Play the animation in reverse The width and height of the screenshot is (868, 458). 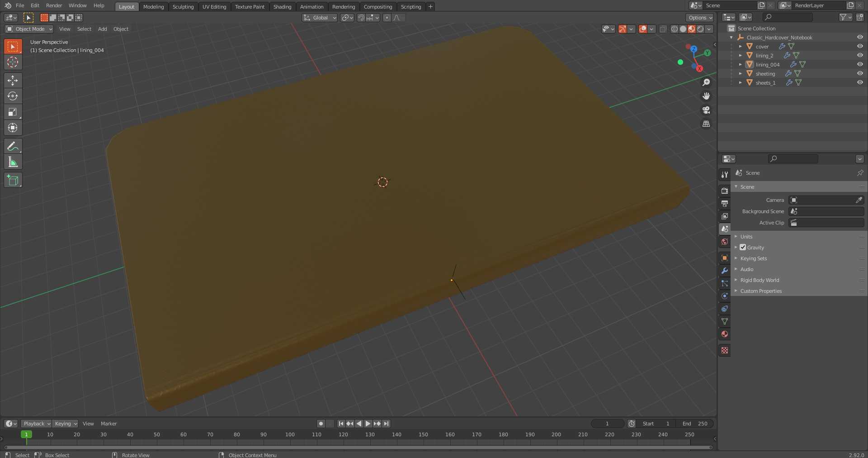(x=359, y=424)
